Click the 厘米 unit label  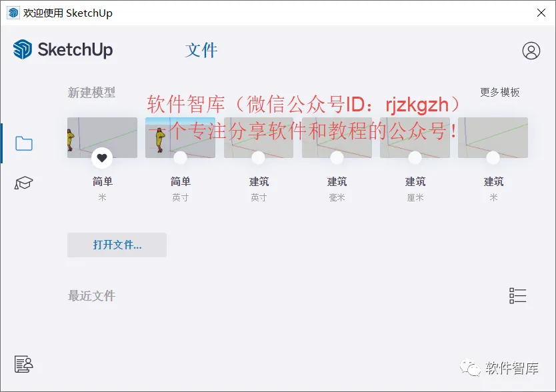[x=415, y=197]
